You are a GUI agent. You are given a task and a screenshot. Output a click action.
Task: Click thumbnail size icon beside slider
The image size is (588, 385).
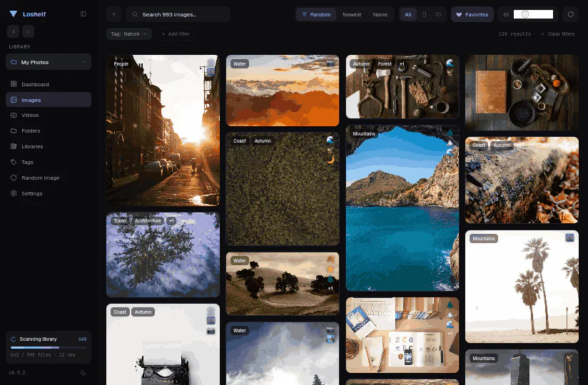(506, 14)
